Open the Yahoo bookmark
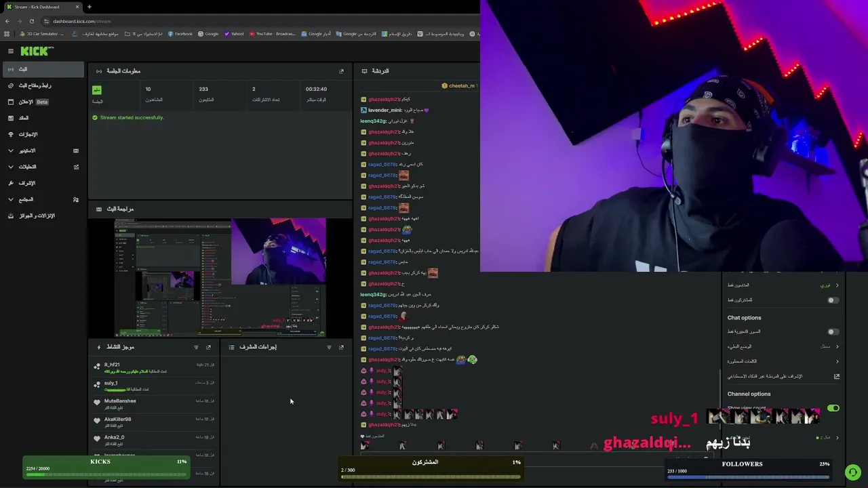This screenshot has width=868, height=488. pos(234,34)
